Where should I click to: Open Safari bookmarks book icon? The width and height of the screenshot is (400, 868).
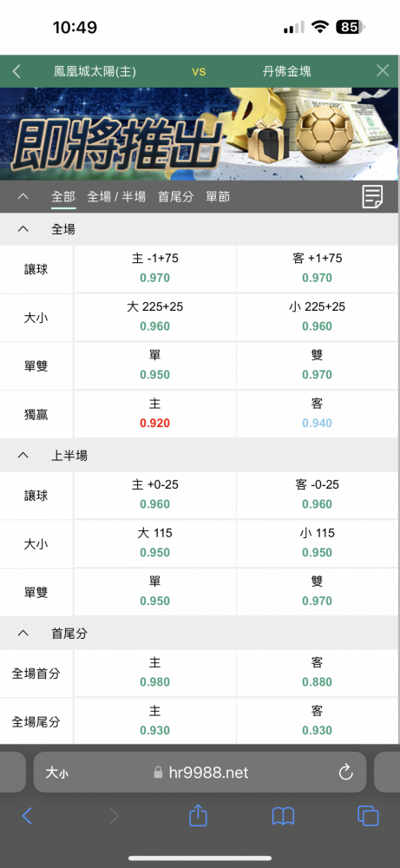point(283,816)
